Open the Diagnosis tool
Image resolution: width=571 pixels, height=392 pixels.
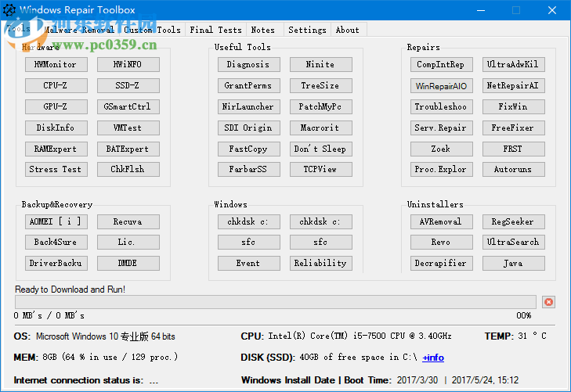(249, 64)
